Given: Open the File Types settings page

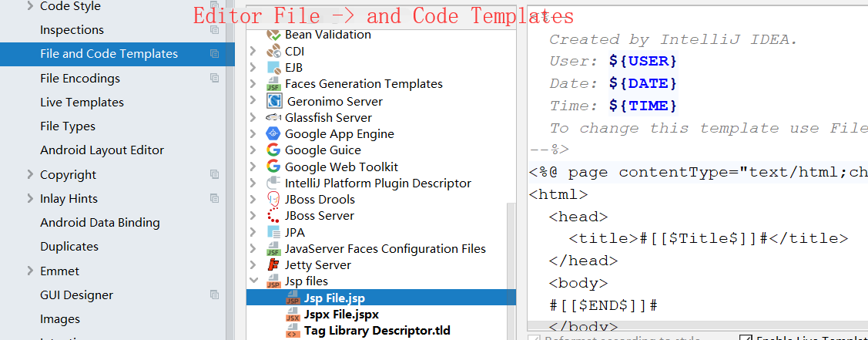Looking at the screenshot, I should click(68, 126).
